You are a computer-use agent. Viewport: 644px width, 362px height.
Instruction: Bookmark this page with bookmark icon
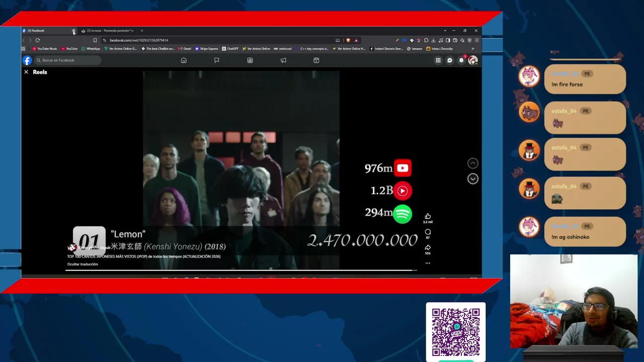(95, 40)
